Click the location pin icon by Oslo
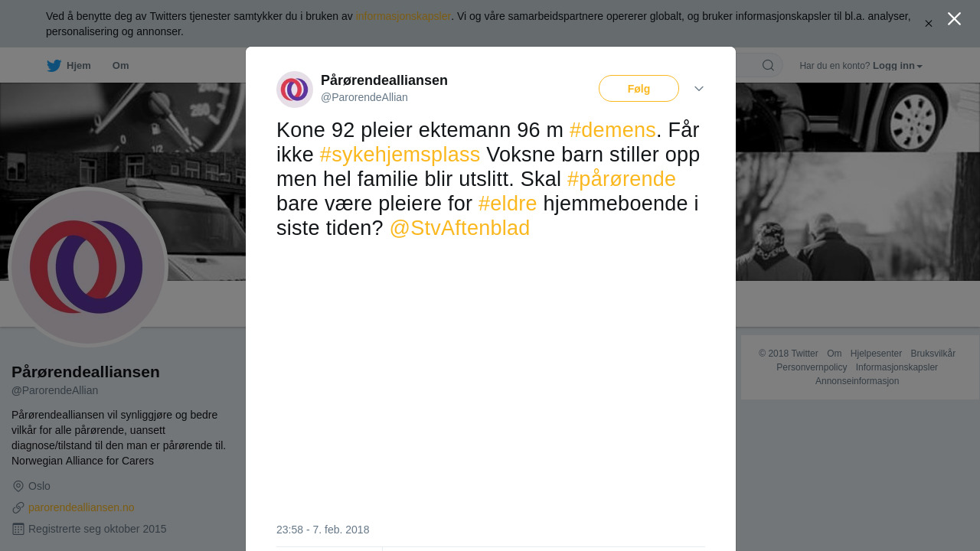The width and height of the screenshot is (980, 551). [18, 486]
